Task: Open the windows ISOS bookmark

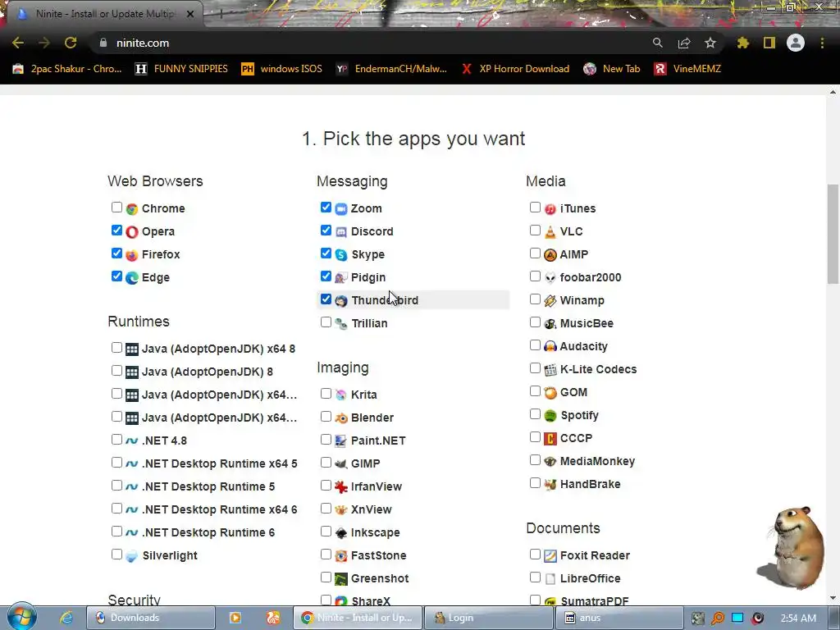Action: coord(282,69)
